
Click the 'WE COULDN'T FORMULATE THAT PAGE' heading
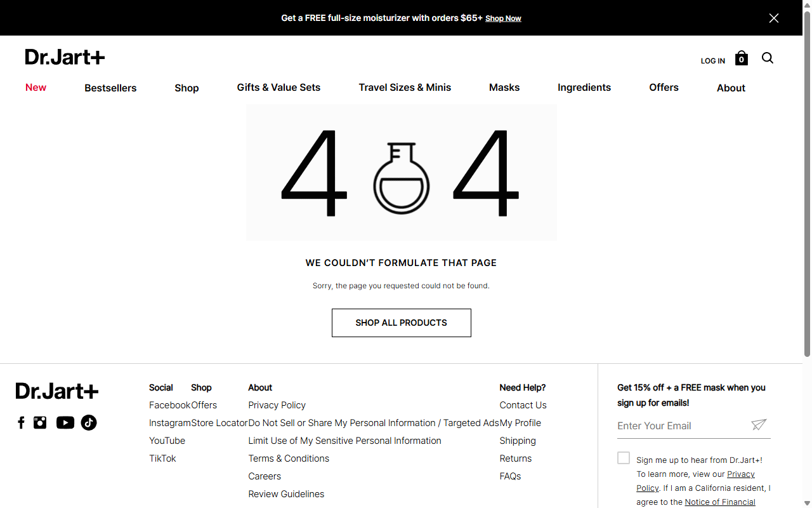[401, 263]
